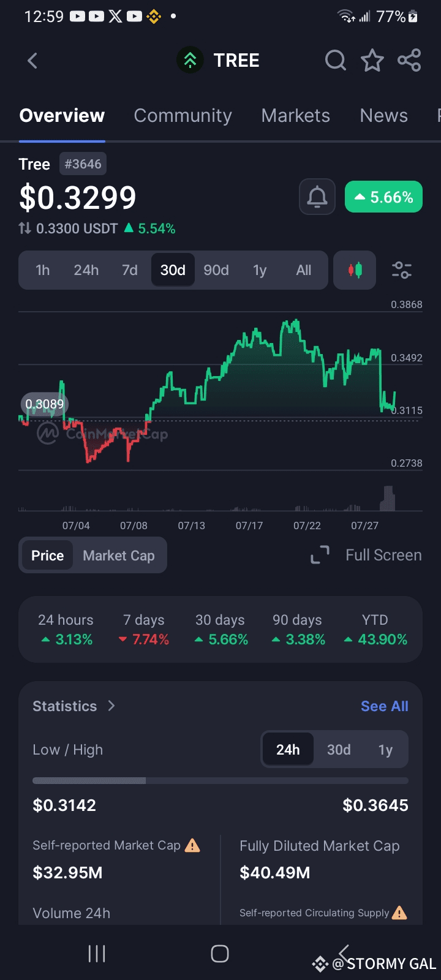Tap the $0.3299 price value
This screenshot has height=980, width=441.
(x=78, y=197)
